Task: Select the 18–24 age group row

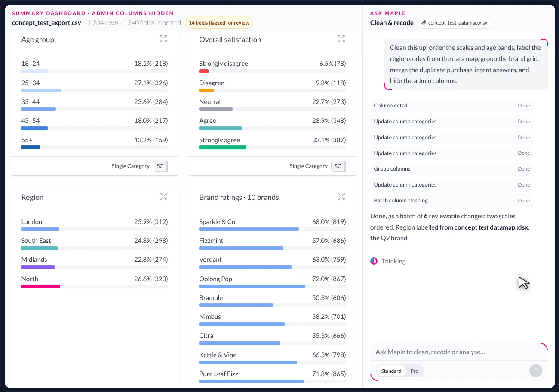Action: pyautogui.click(x=95, y=67)
